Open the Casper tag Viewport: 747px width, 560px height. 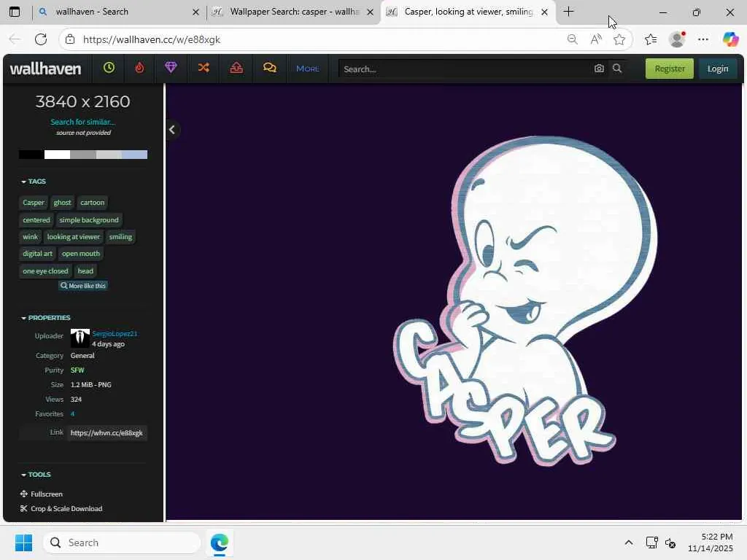pos(34,203)
